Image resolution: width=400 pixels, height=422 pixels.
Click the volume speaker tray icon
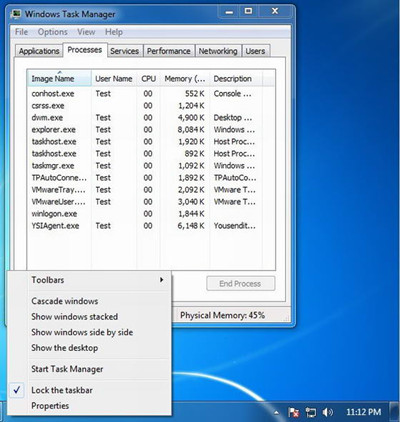(x=328, y=412)
